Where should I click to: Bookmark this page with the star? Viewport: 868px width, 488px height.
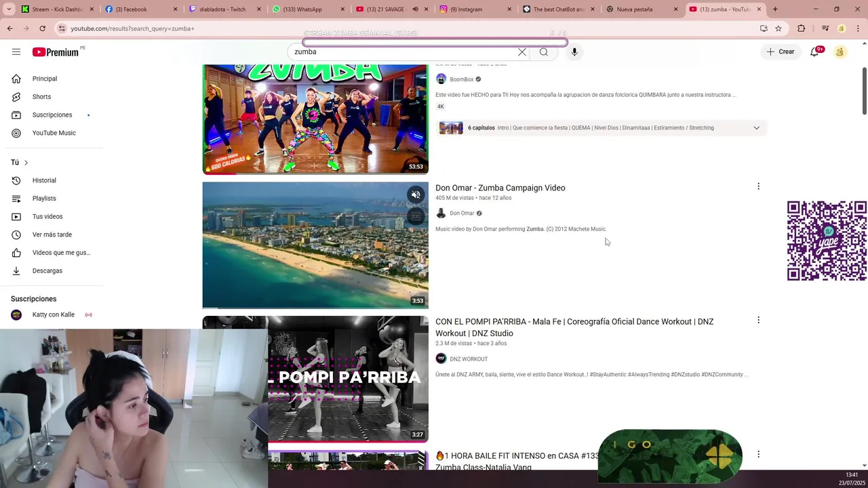coord(778,28)
